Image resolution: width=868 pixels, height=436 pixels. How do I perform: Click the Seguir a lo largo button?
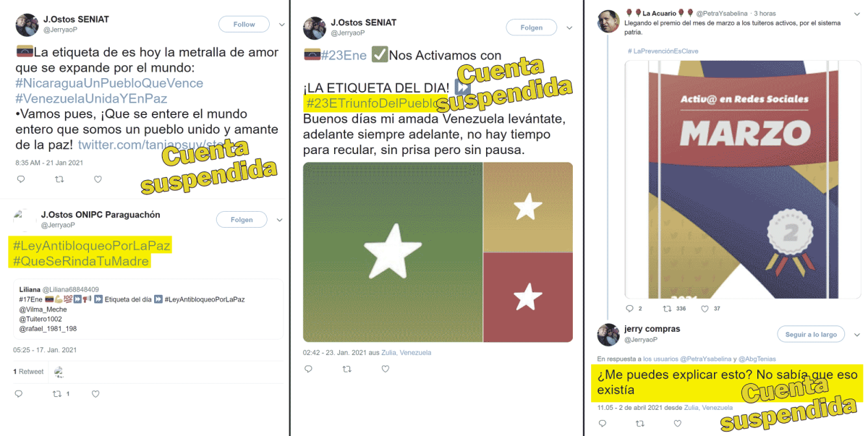(811, 334)
